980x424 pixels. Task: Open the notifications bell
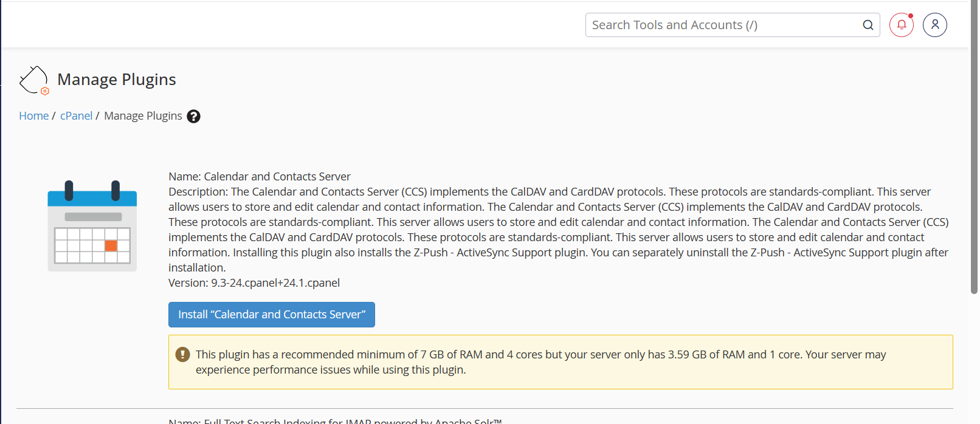(901, 25)
